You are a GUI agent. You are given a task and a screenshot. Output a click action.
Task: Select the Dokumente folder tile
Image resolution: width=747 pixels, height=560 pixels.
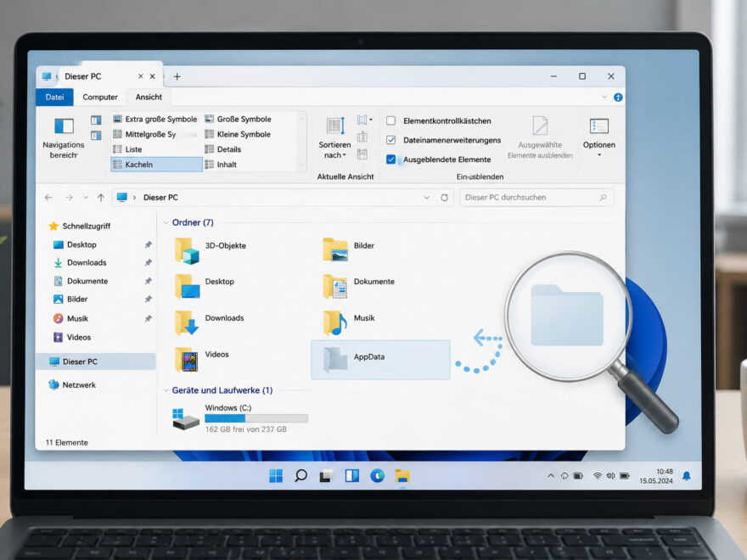[x=359, y=286]
